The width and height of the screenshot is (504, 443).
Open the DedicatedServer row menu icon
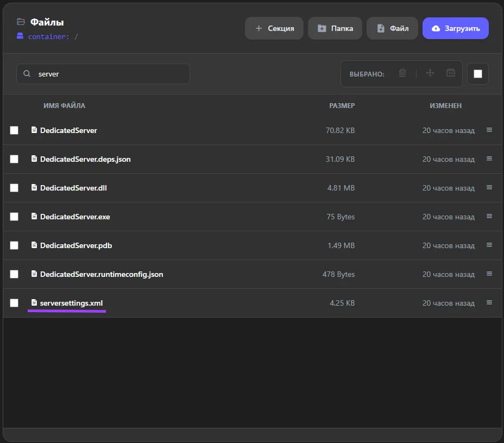pyautogui.click(x=489, y=130)
